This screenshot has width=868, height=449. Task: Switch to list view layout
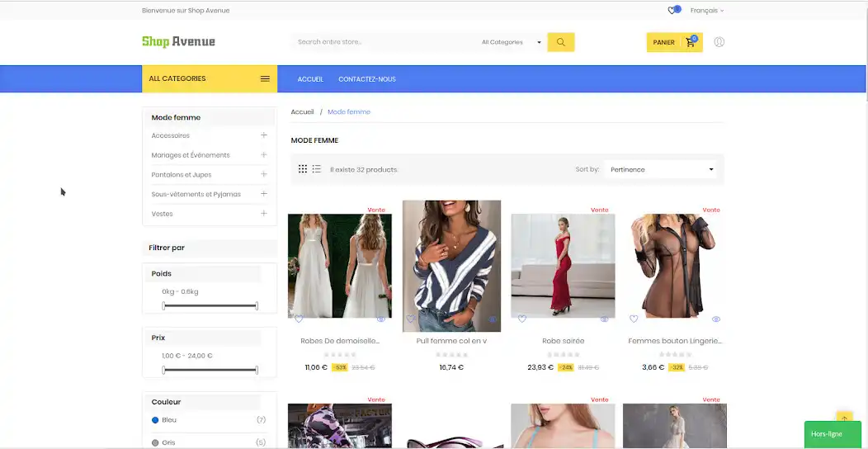(316, 169)
